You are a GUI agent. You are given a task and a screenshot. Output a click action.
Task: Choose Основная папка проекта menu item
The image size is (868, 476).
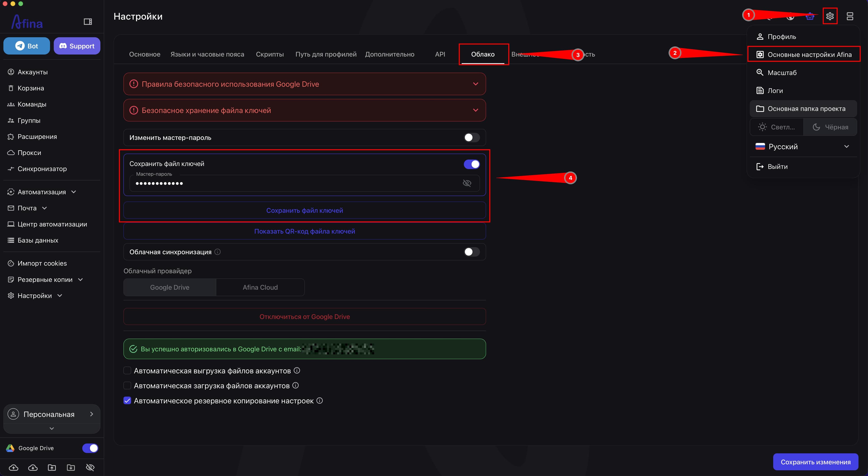[x=803, y=108]
